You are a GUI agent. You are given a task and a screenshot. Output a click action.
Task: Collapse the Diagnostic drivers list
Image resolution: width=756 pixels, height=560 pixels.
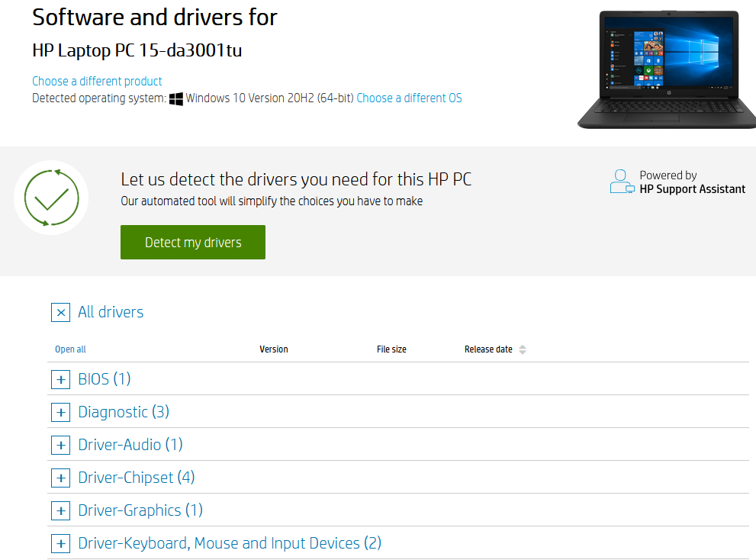(123, 412)
